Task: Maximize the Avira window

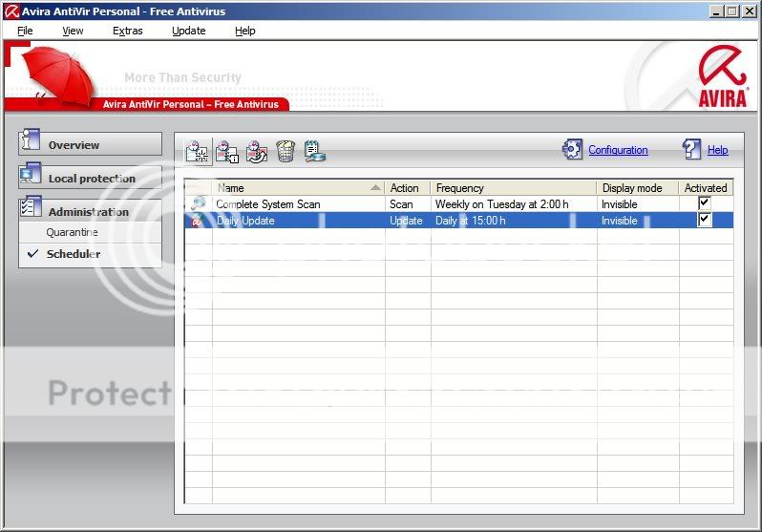Action: [731, 11]
